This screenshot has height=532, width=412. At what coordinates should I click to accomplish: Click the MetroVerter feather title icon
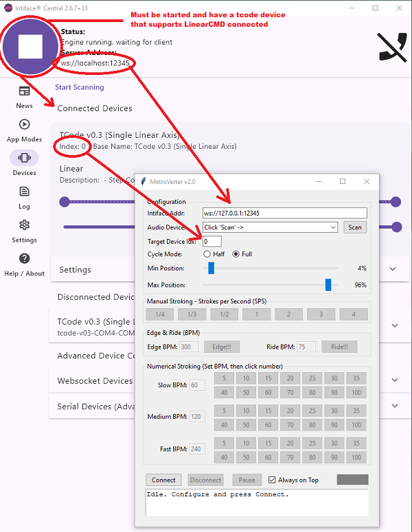pyautogui.click(x=144, y=181)
